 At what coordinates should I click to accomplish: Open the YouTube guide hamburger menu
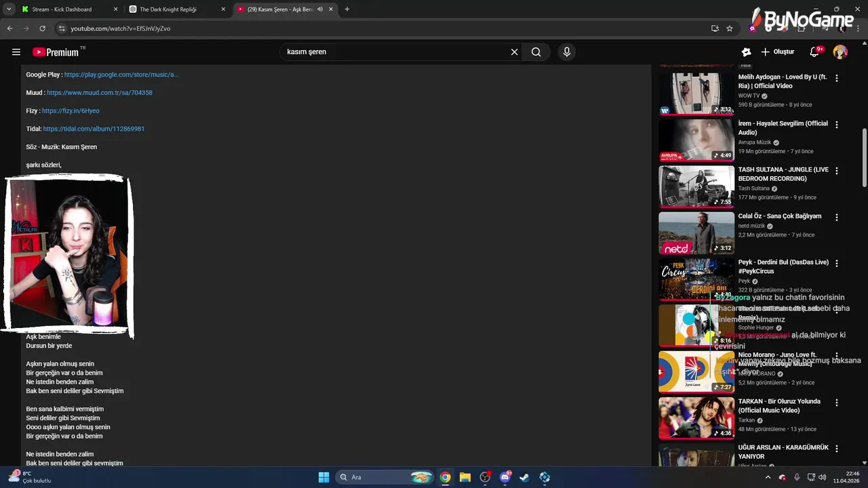point(16,52)
